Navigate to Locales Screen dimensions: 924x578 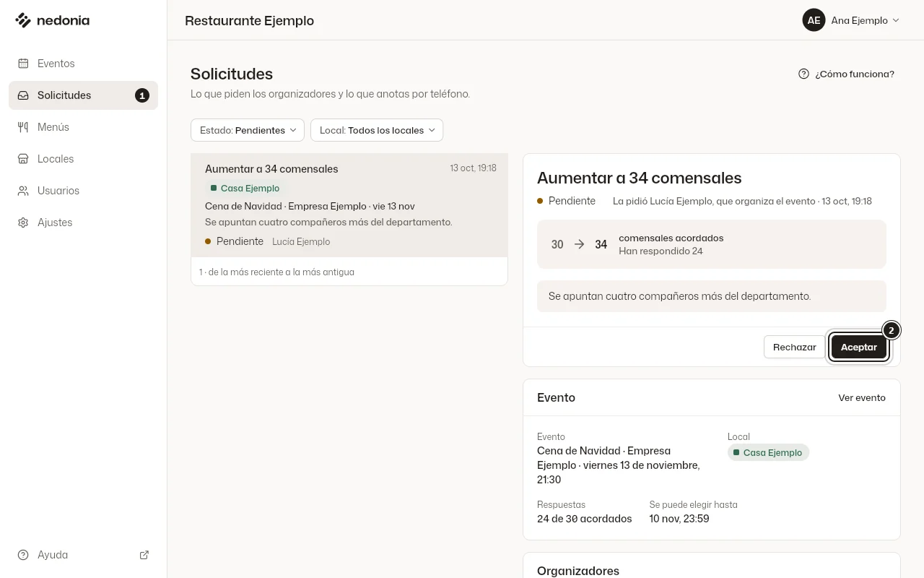tap(83, 159)
